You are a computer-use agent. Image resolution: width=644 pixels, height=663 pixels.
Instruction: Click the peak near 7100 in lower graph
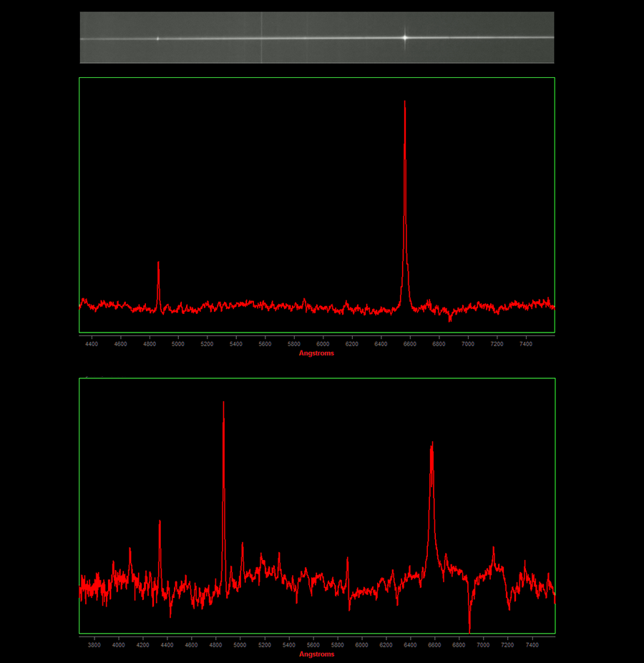click(x=493, y=549)
